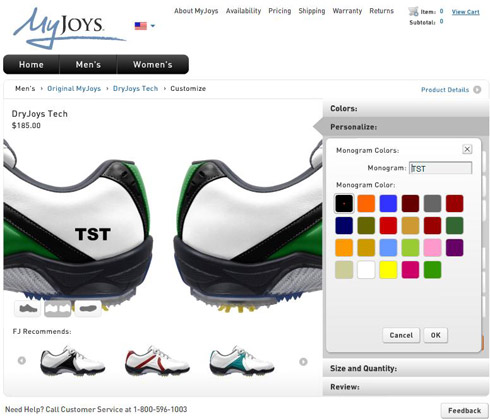The height and width of the screenshot is (419, 490).
Task: Select the Men's navigation tab
Action: [88, 64]
